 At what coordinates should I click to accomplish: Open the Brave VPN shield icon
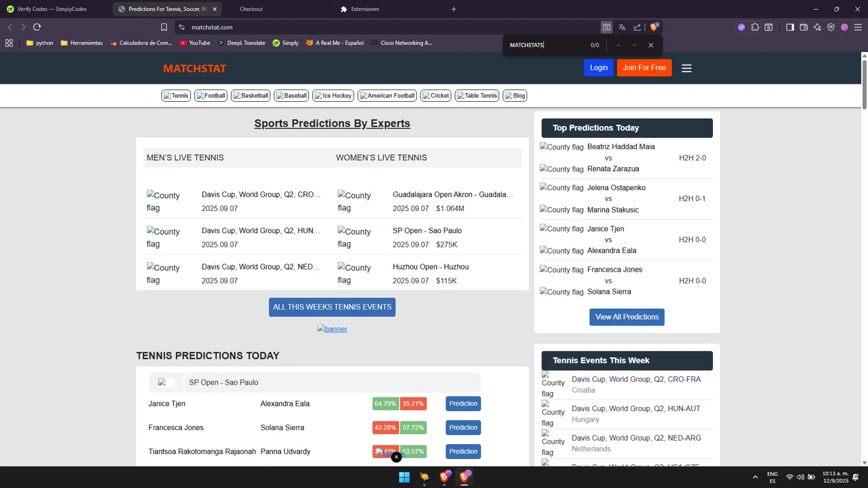coord(831,27)
